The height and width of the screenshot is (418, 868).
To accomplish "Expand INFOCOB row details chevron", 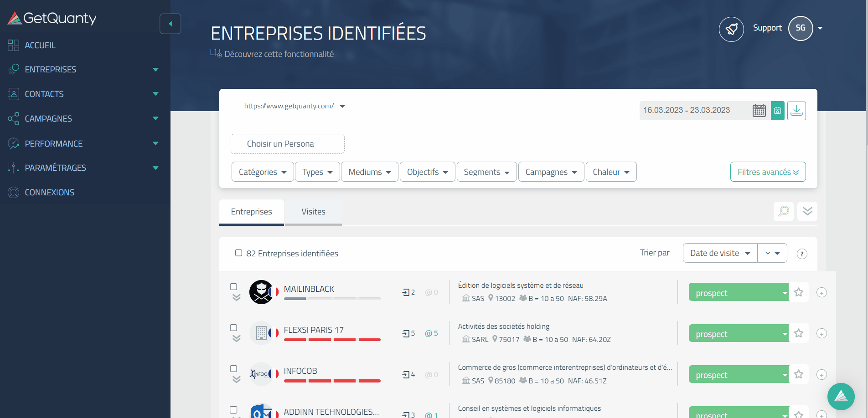I will point(236,380).
